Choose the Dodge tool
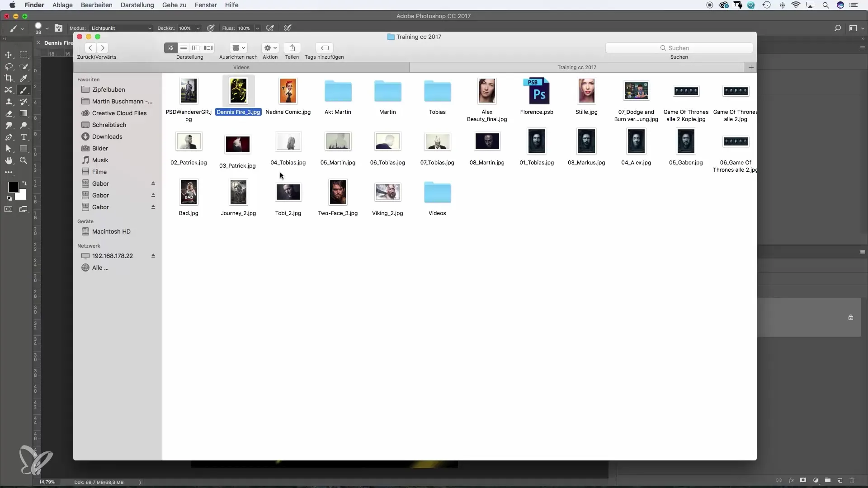Screen dimensions: 868x488 [24, 125]
